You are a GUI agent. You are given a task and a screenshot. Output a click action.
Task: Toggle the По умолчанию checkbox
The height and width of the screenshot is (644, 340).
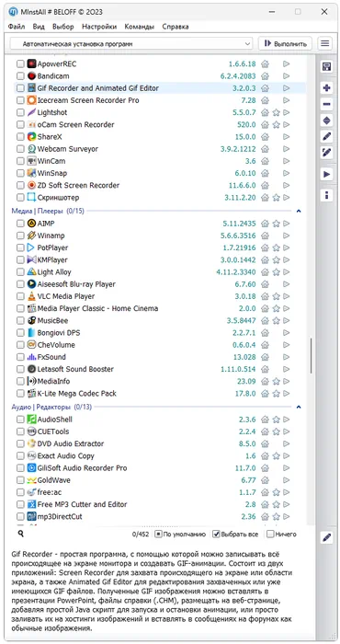point(158,535)
